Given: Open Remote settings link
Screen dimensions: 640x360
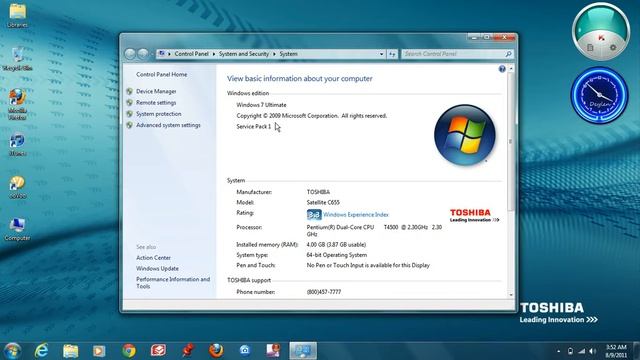Looking at the screenshot, I should (156, 103).
